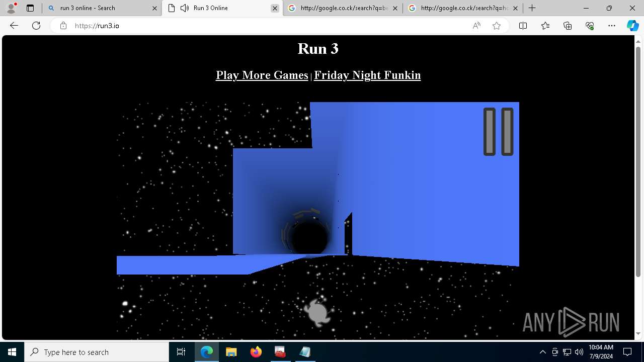Close the run 3 online Search tab
The image size is (644, 362).
click(154, 8)
